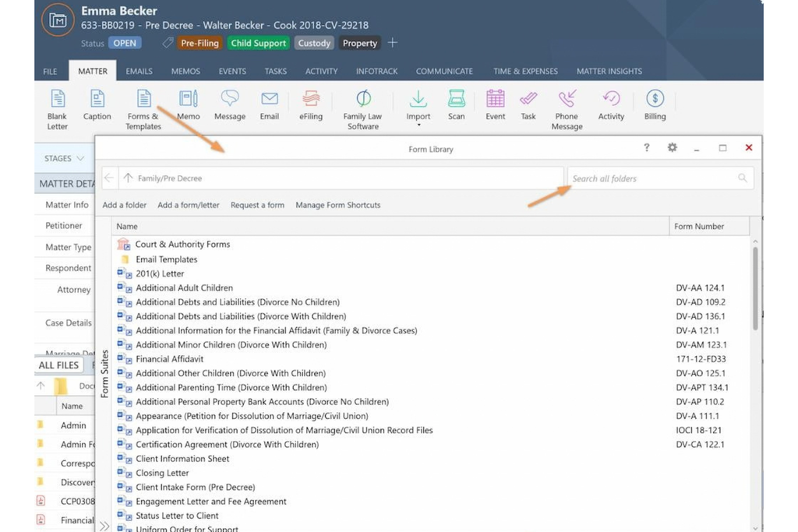Create a Blank Letter from the ribbon
The width and height of the screenshot is (798, 532).
pyautogui.click(x=57, y=109)
